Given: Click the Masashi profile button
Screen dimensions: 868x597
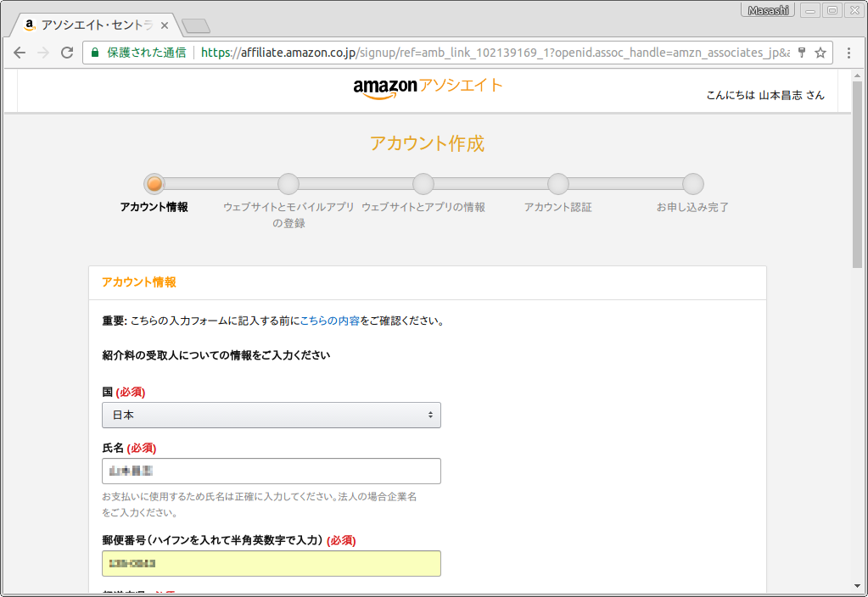Looking at the screenshot, I should pos(768,10).
